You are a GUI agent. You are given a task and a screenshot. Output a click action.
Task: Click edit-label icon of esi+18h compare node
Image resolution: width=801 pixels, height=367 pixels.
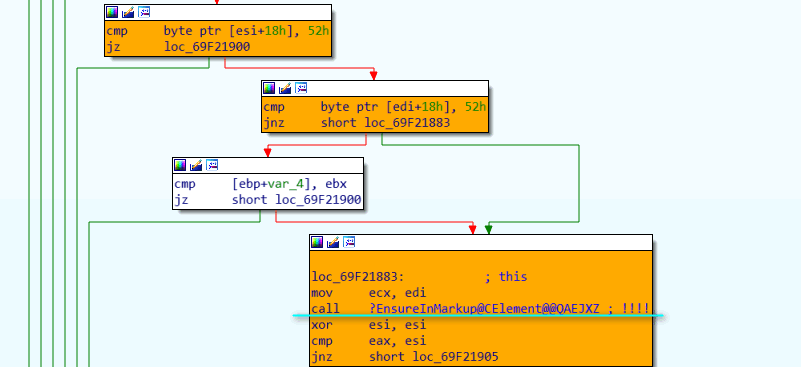[128, 12]
